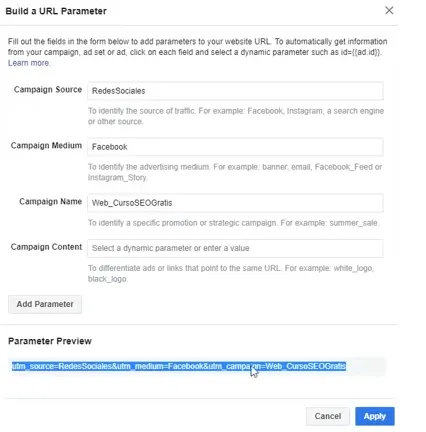Image resolution: width=426 pixels, height=432 pixels.
Task: Click the Add Parameter button
Action: point(45,304)
